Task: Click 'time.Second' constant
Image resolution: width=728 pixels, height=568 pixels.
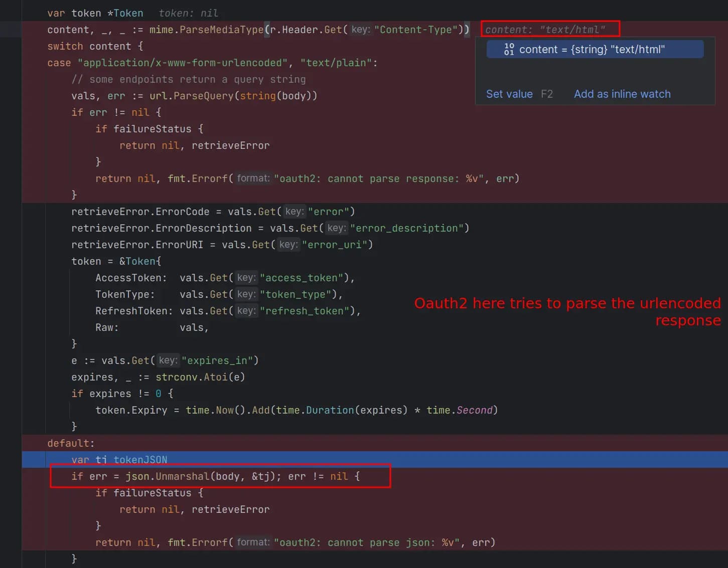Action: [460, 410]
